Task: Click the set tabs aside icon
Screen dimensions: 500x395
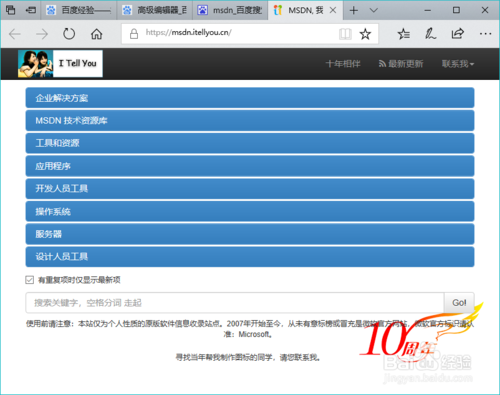Action: [x=31, y=10]
